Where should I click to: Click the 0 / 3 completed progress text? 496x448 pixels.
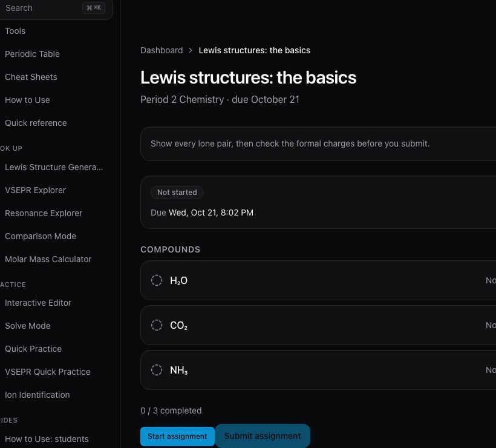[171, 410]
